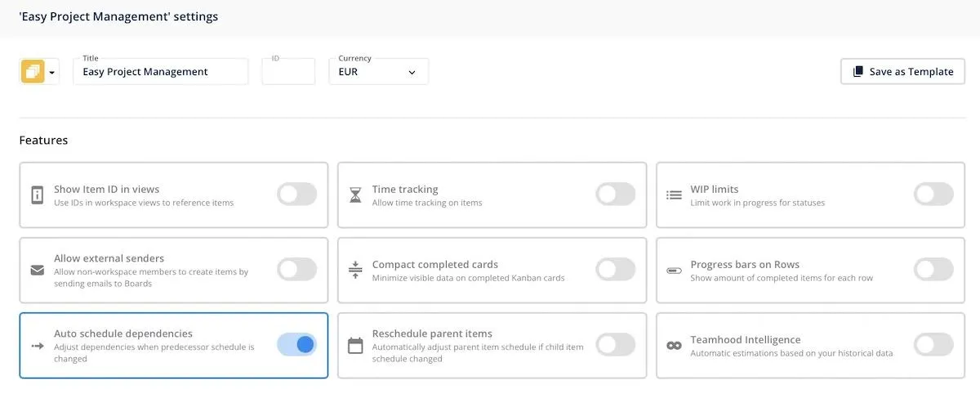
Task: Turn on Time tracking toggle
Action: tap(615, 194)
